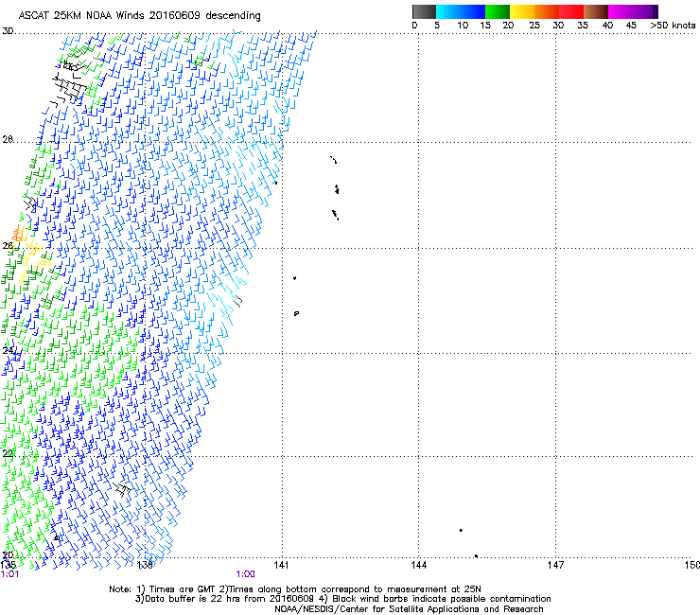Click the gray 0-5 knots color segment
700x615 pixels.
(x=424, y=11)
